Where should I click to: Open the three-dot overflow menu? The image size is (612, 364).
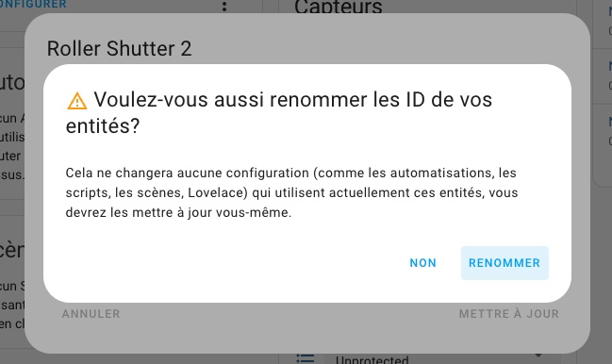[224, 6]
